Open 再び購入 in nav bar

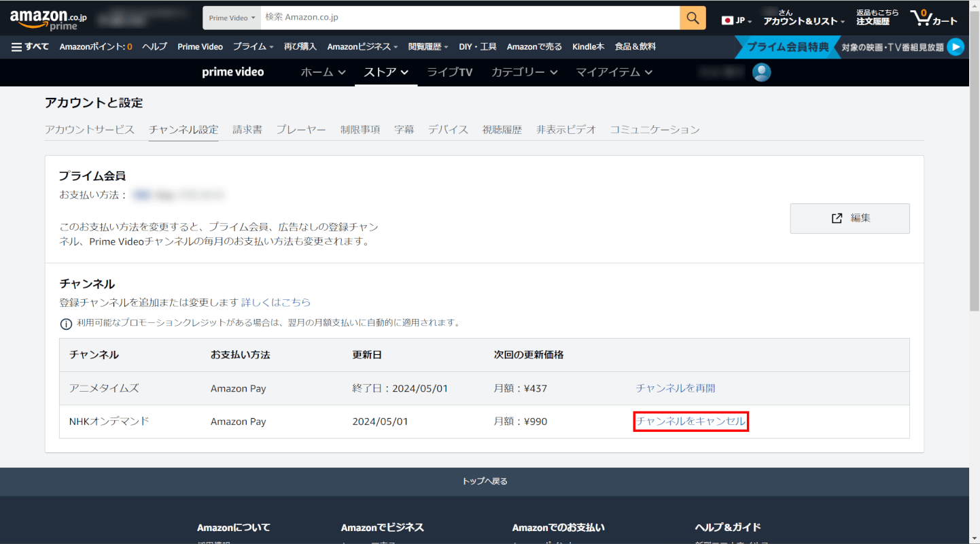pos(300,47)
